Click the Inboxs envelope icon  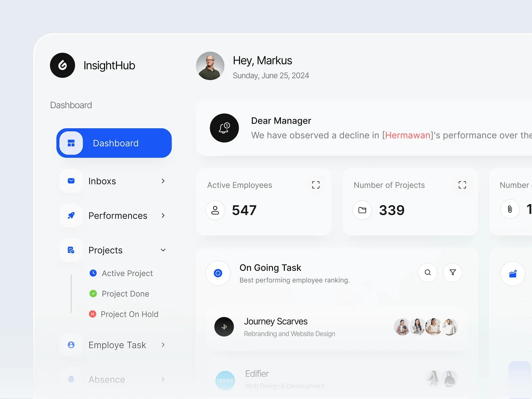click(x=71, y=181)
